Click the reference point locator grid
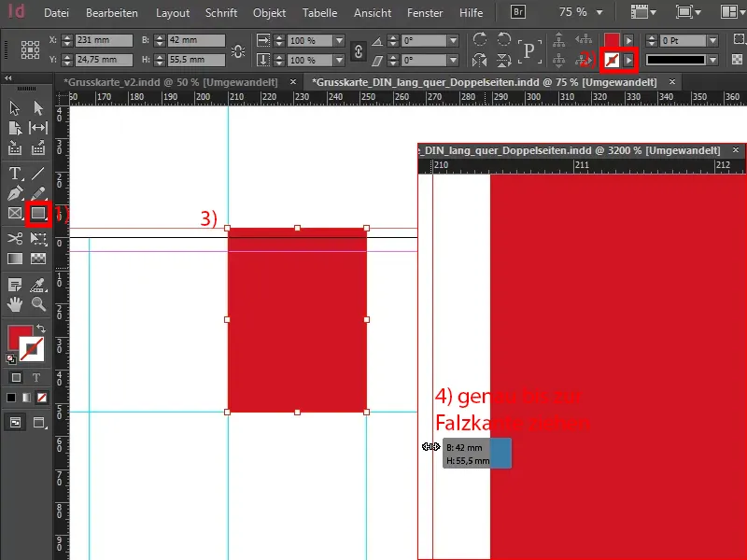The height and width of the screenshot is (560, 747). (30, 49)
